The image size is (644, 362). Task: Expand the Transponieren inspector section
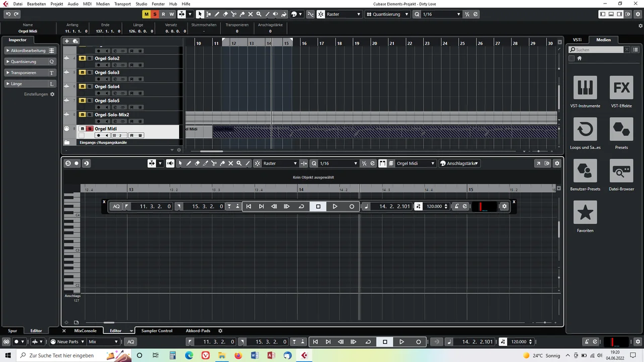[x=23, y=72]
